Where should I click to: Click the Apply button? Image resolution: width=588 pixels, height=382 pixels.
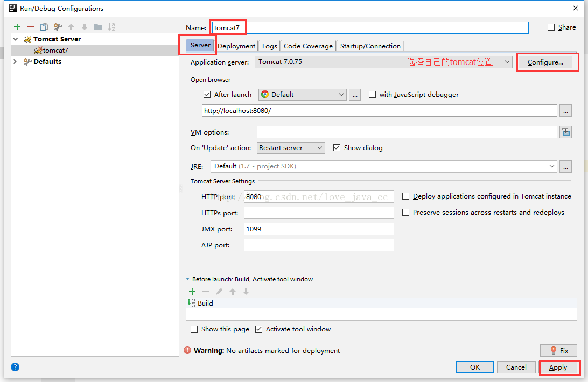point(558,367)
